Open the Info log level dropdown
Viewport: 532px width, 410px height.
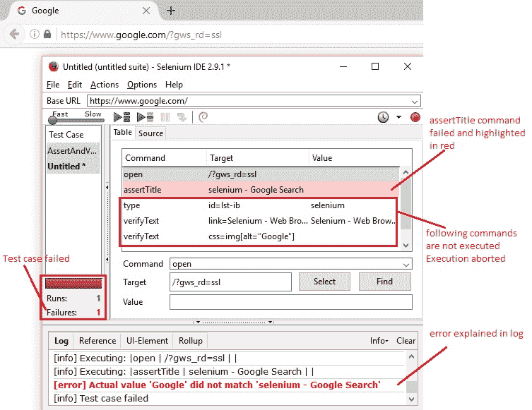pyautogui.click(x=379, y=341)
